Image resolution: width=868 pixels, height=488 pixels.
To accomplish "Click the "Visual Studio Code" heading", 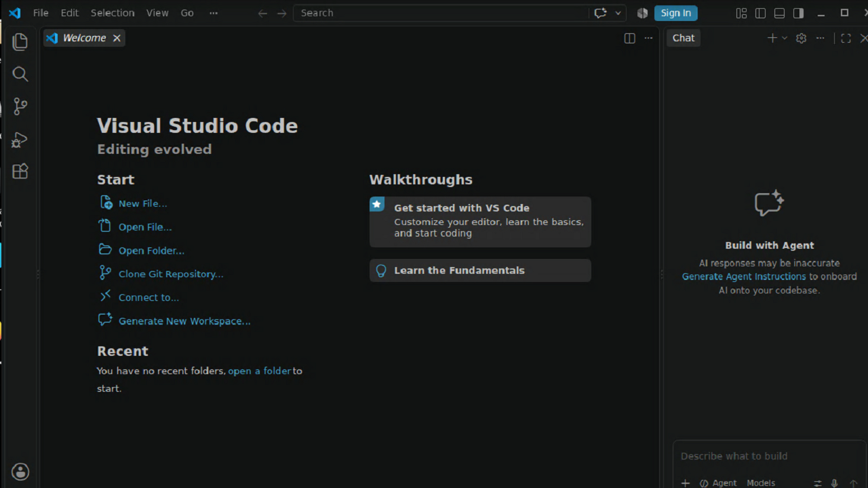I will (x=197, y=126).
